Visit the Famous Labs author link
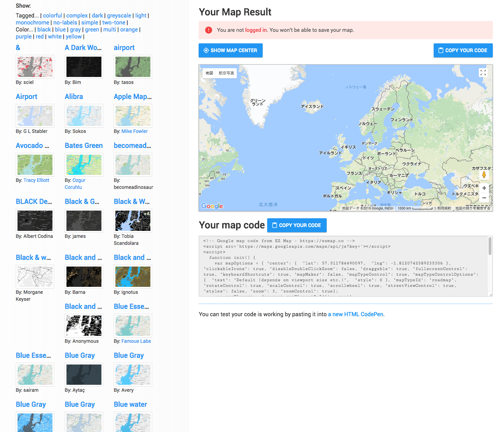The width and height of the screenshot is (504, 432). pos(136,341)
